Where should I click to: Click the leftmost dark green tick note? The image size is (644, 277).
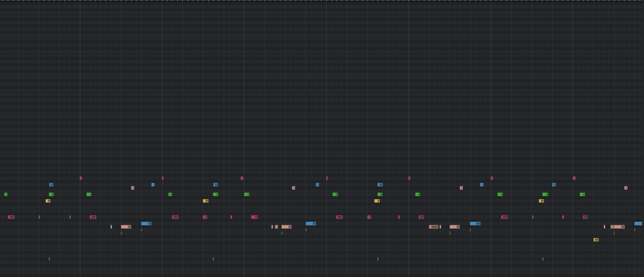tap(121, 233)
